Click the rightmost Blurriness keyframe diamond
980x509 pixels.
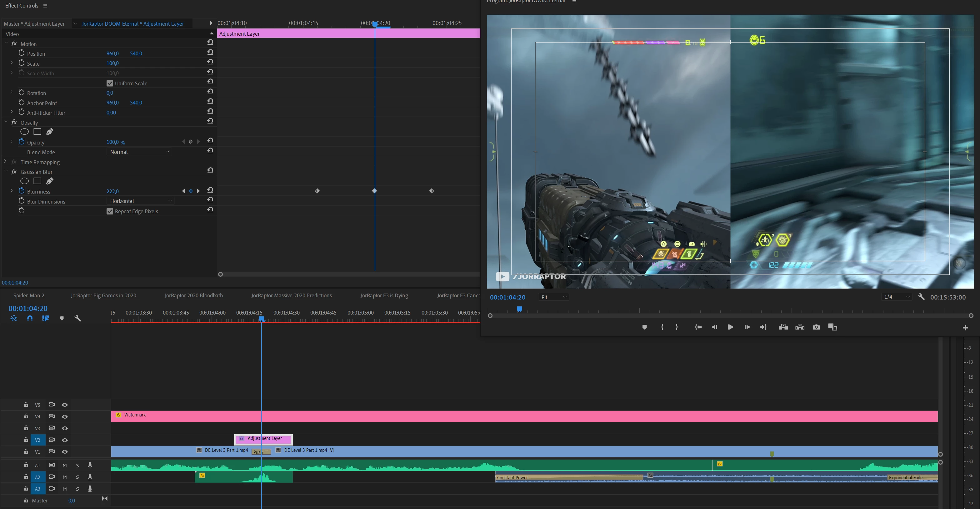[x=432, y=191]
